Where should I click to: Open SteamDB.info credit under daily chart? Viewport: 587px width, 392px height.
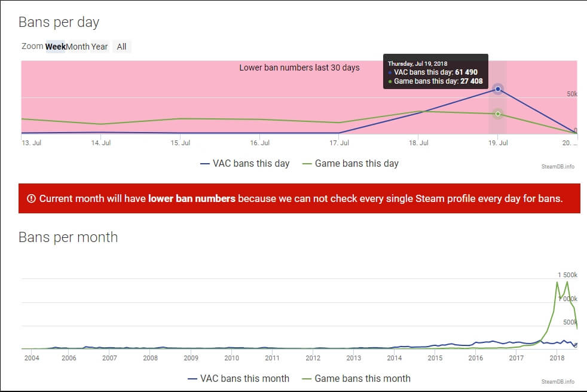tap(558, 166)
